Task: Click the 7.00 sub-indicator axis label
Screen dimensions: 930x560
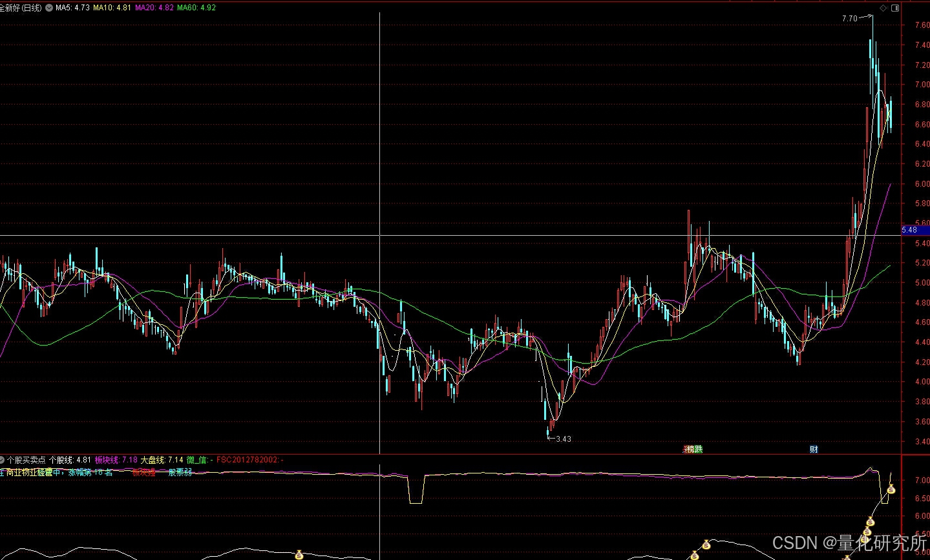Action: click(922, 481)
